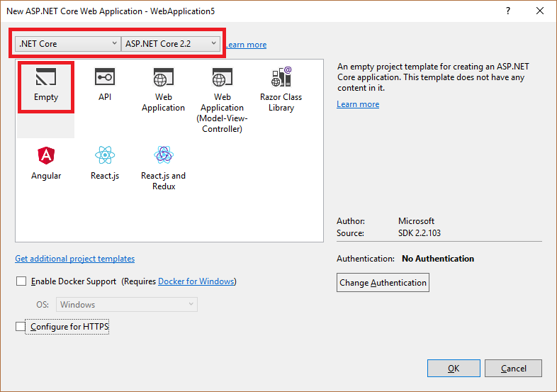Pick the Web Application template icon

(164, 77)
